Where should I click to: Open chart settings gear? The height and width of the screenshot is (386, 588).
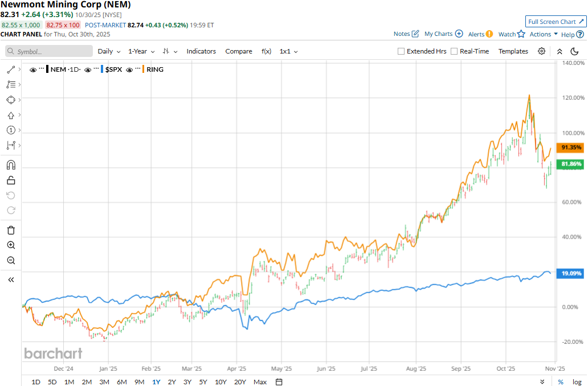click(541, 51)
